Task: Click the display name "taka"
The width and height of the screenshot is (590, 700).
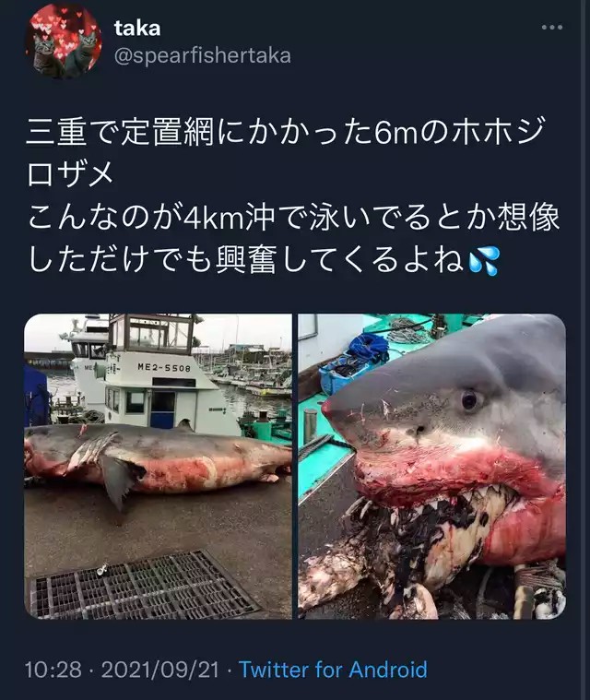Action: 137,28
